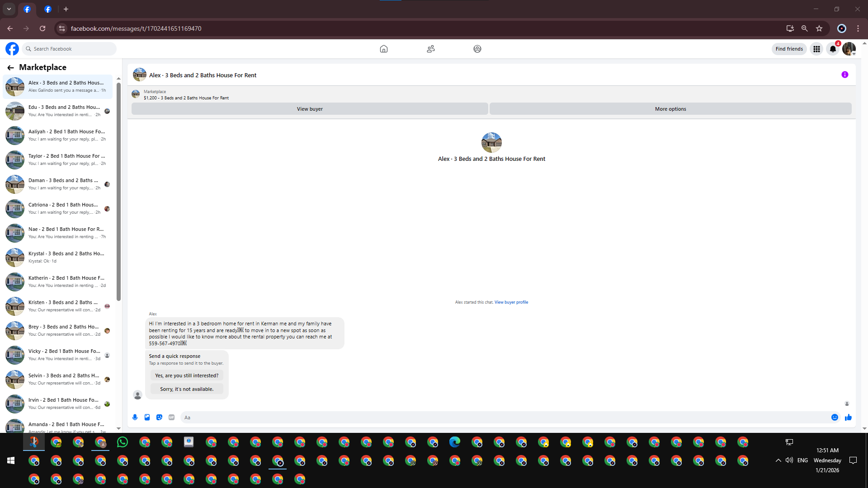Open Nae conversation in Marketplace list
Image resolution: width=868 pixels, height=488 pixels.
coord(58,233)
